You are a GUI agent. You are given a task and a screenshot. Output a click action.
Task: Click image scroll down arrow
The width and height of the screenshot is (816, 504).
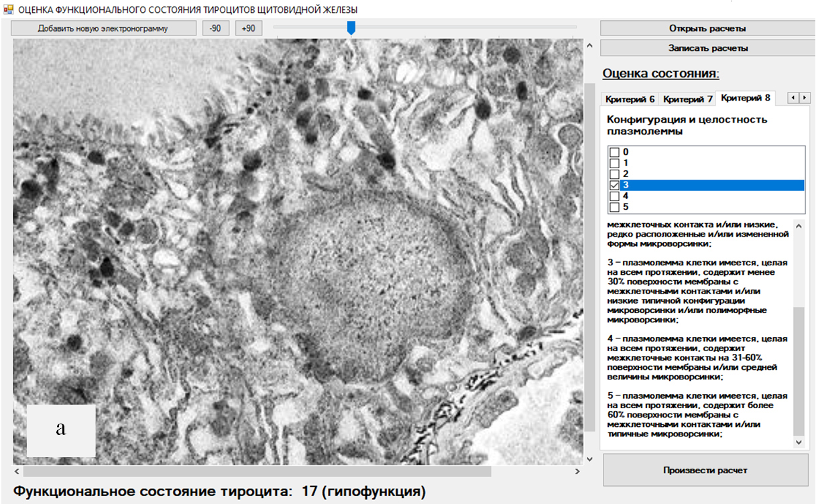point(590,459)
